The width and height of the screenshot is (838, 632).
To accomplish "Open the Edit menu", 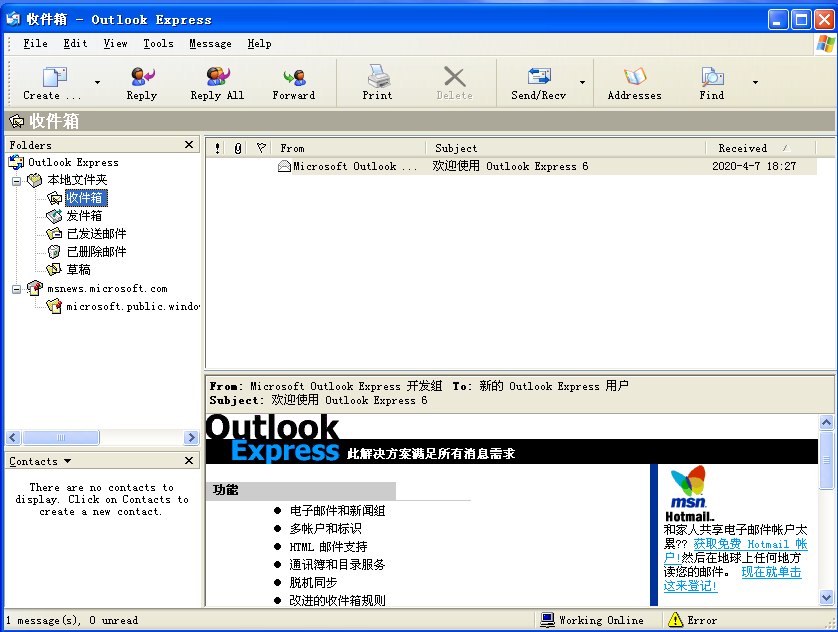I will (75, 44).
